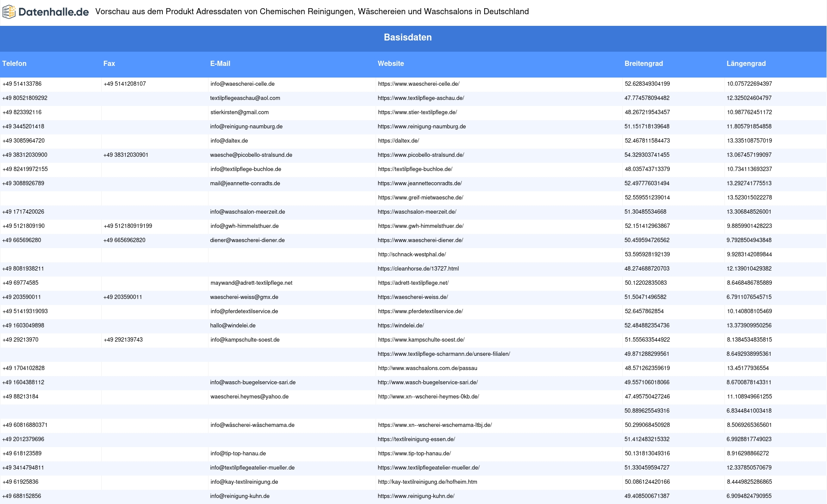
Task: Select email mail@jeannette-conradts.de
Action: [x=245, y=184]
